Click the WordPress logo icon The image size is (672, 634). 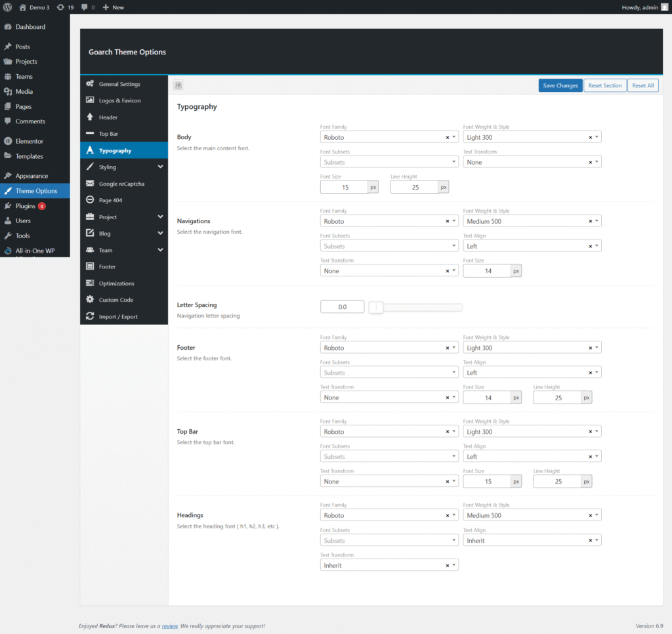7,7
